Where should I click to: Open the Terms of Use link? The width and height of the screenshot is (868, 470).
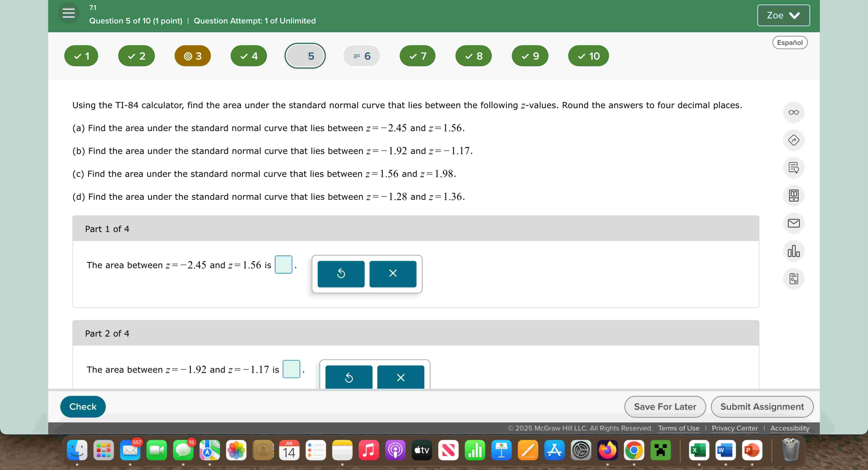tap(679, 428)
